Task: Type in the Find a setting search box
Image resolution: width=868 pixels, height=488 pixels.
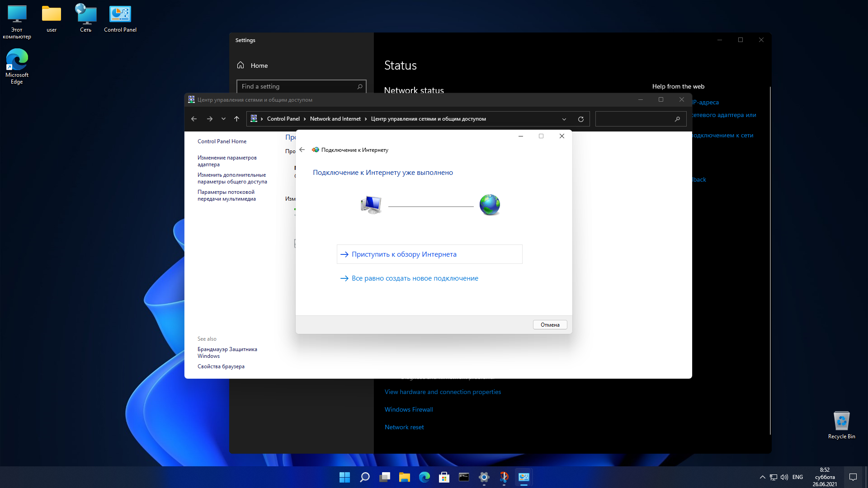Action: (298, 86)
